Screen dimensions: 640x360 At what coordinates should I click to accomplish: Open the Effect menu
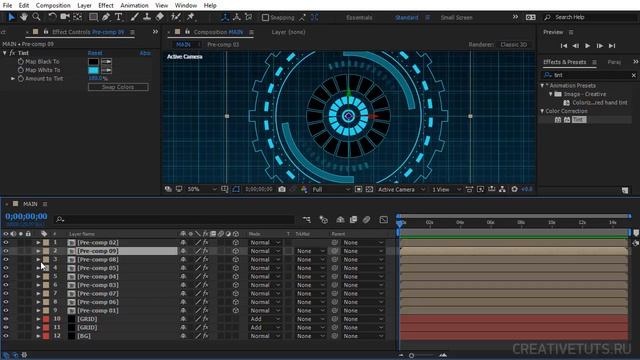tap(106, 5)
